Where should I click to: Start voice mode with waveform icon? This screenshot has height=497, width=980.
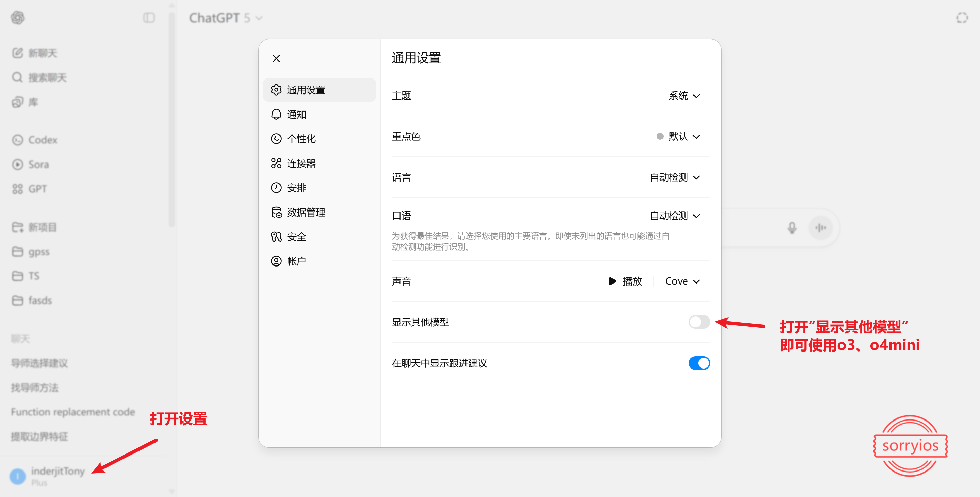[821, 228]
